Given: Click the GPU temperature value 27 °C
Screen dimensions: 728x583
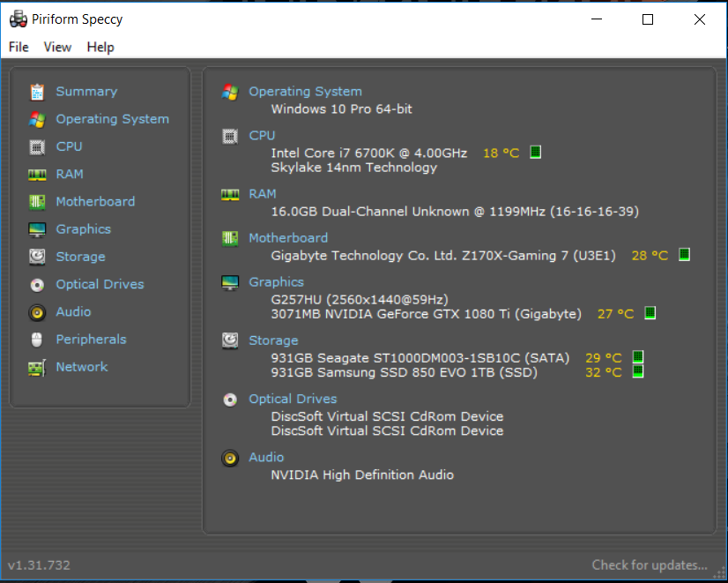Looking at the screenshot, I should coord(616,314).
